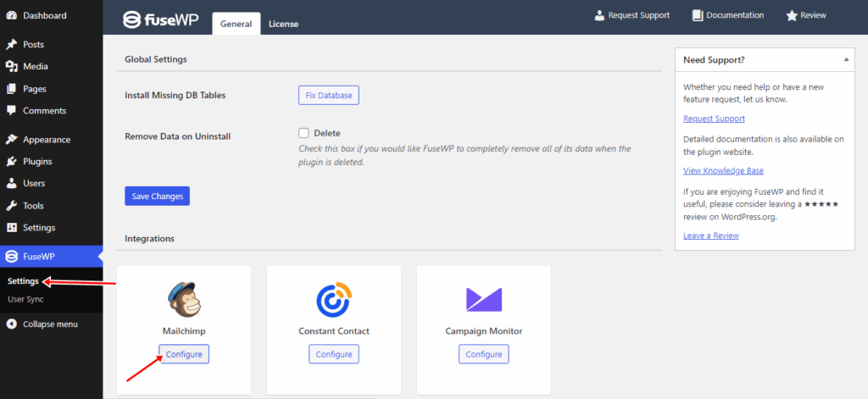Screen dimensions: 868x399
Task: Open the Media menu label
Action: click(36, 66)
